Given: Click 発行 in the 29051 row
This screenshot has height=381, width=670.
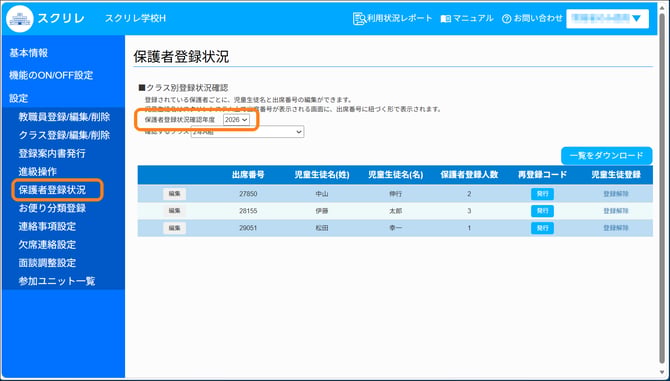Looking at the screenshot, I should [542, 228].
